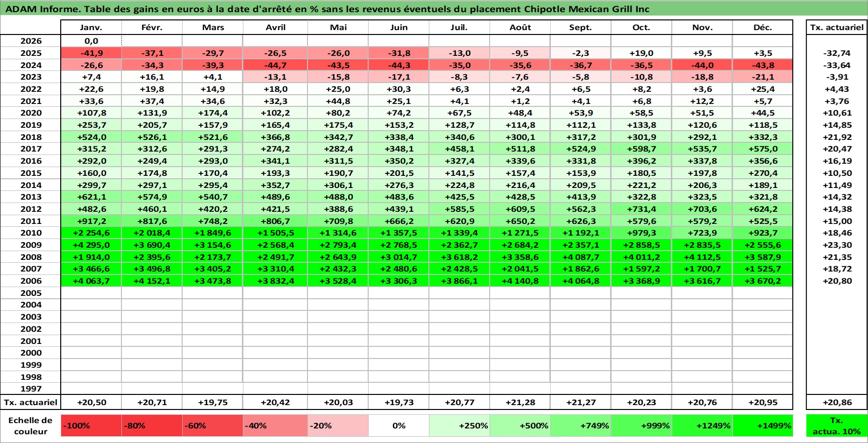Click the -20% pink scale swatch
This screenshot has width=868, height=443.
click(x=338, y=426)
